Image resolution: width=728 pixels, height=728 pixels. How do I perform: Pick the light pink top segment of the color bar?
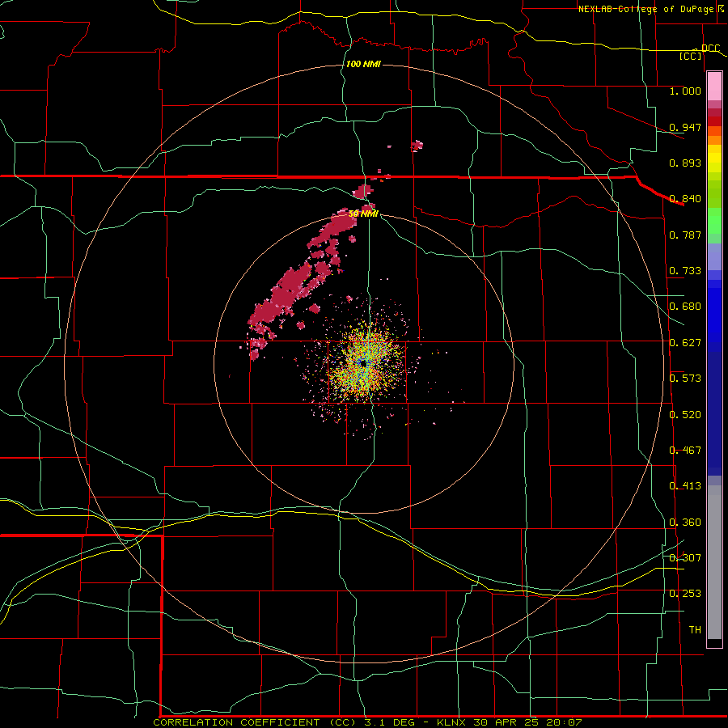(x=714, y=87)
